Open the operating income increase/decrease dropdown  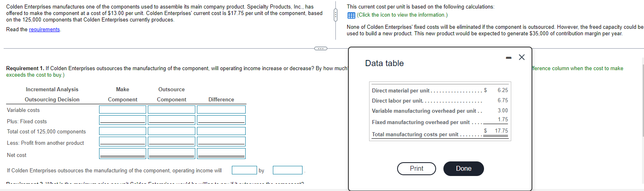pyautogui.click(x=244, y=170)
